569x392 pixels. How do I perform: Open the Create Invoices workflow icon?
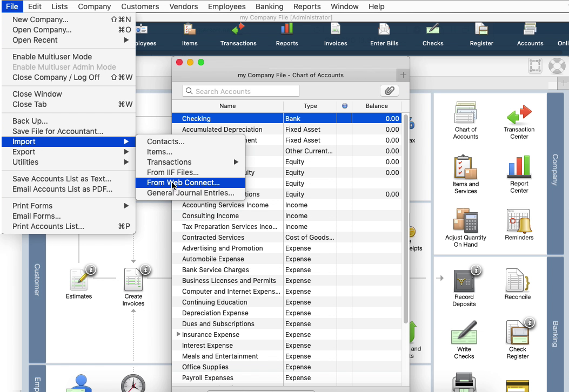[x=133, y=287]
